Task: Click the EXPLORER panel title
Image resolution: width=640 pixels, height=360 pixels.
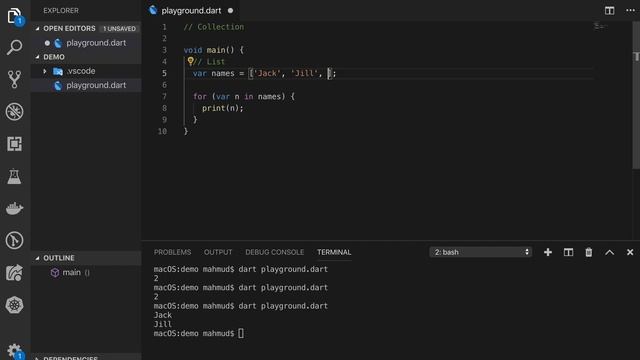Action: point(61,11)
